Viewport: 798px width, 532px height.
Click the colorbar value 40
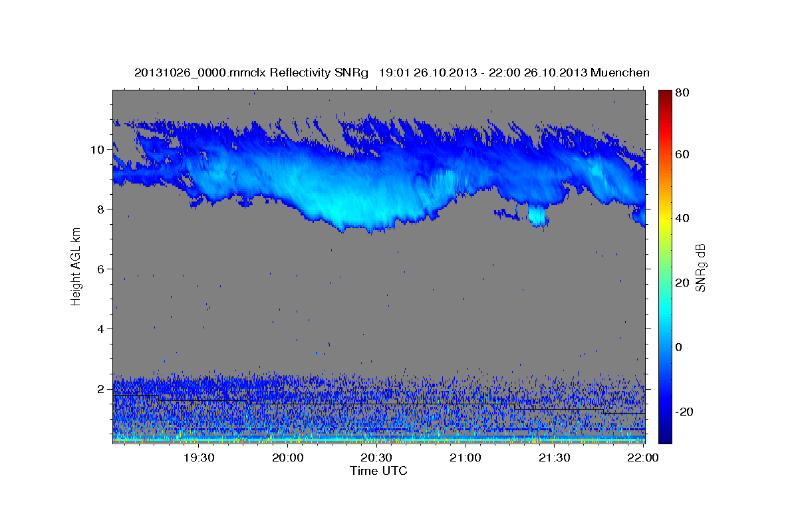pyautogui.click(x=682, y=218)
